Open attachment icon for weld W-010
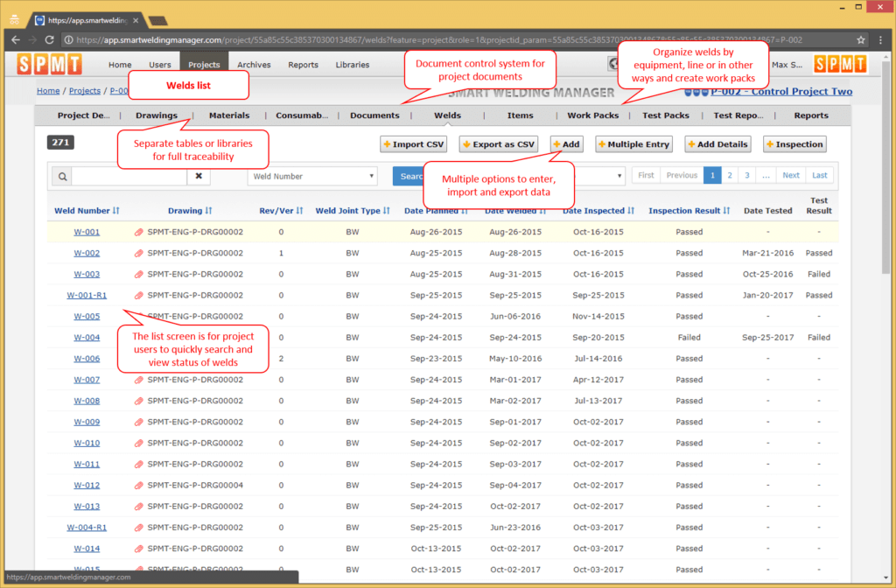Screen dimensions: 896x588 pyautogui.click(x=139, y=444)
